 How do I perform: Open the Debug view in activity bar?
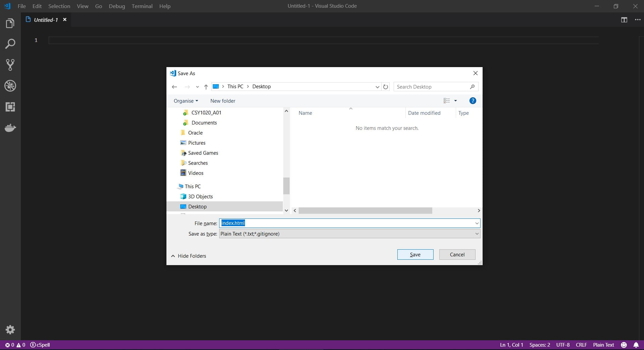[10, 86]
